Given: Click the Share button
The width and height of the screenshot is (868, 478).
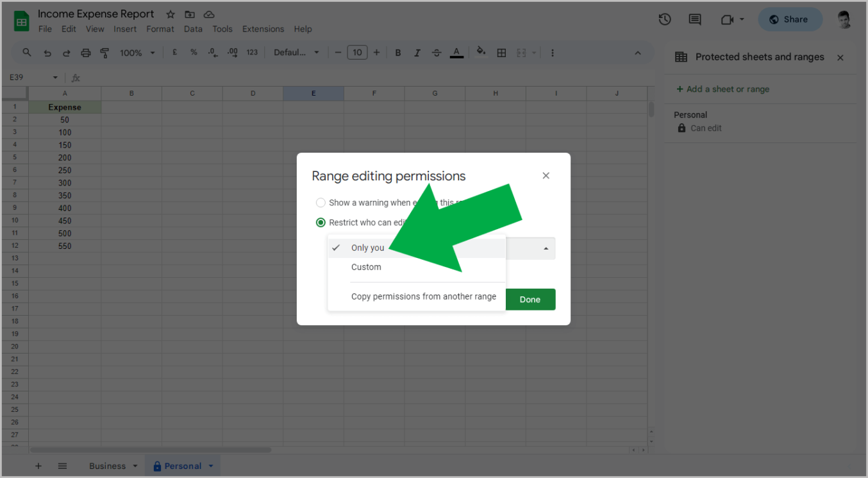Looking at the screenshot, I should (790, 19).
